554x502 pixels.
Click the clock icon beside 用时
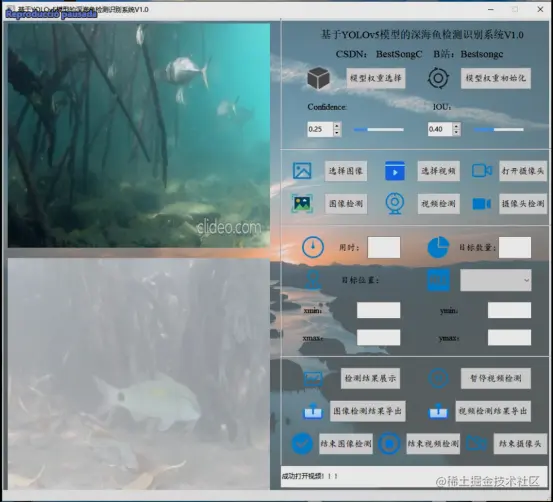[313, 247]
